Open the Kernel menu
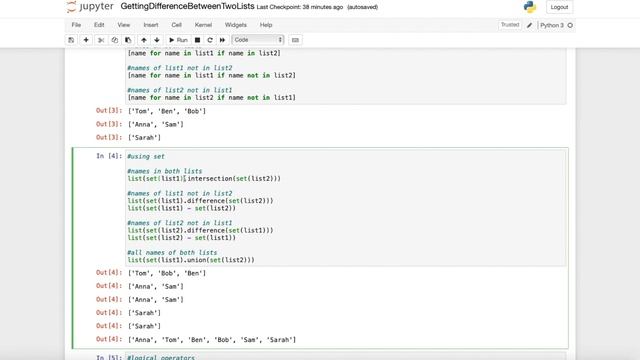640x360 pixels. (203, 25)
